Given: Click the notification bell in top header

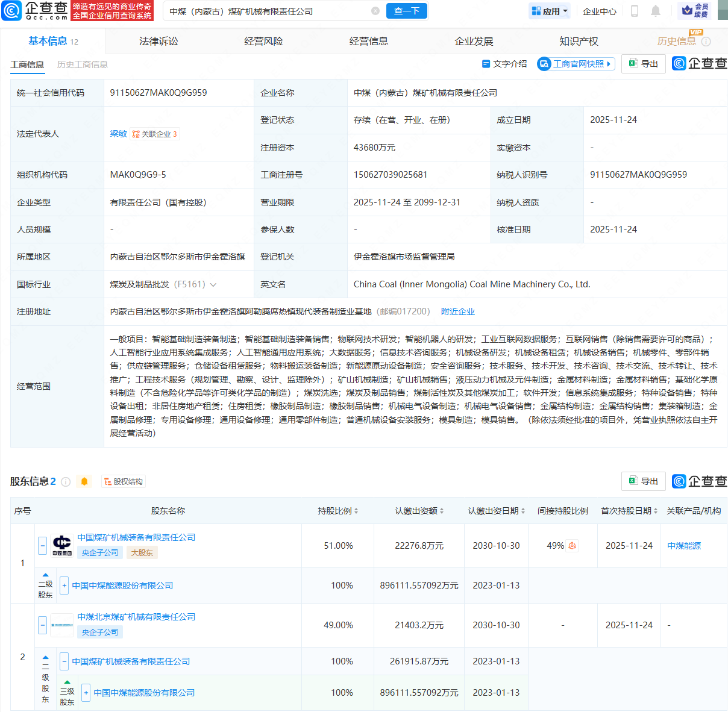Looking at the screenshot, I should 656,11.
